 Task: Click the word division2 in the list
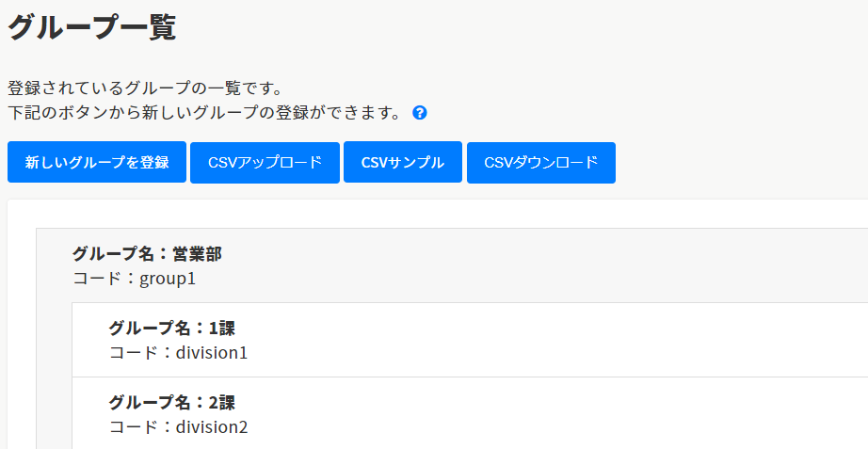[x=211, y=427]
